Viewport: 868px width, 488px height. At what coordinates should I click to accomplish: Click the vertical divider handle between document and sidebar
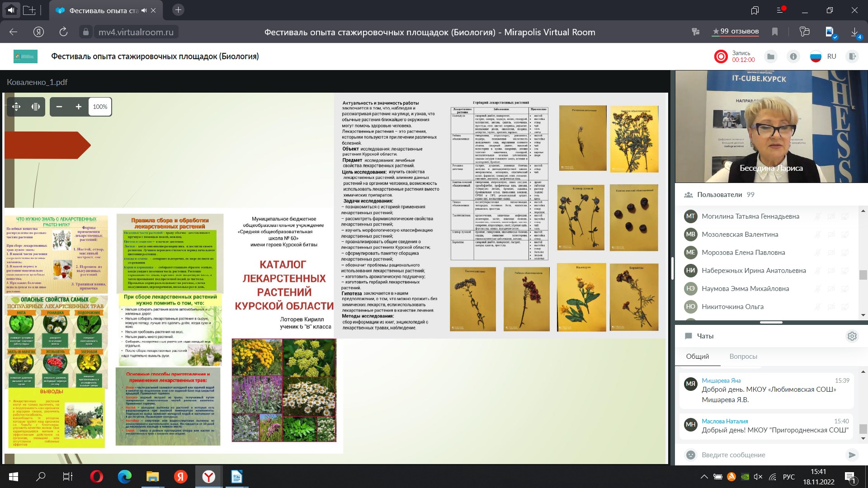click(672, 268)
